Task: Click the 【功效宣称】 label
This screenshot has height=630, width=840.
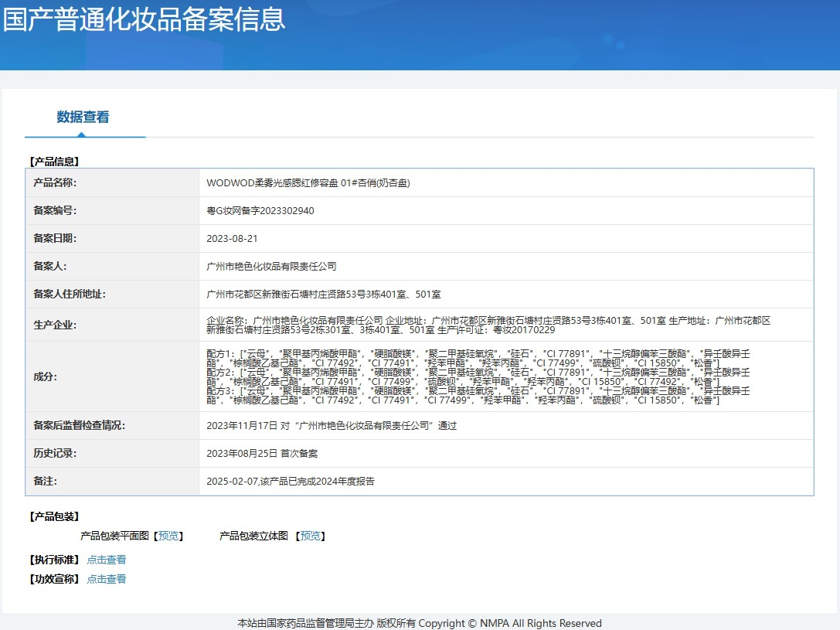Action: tap(54, 579)
